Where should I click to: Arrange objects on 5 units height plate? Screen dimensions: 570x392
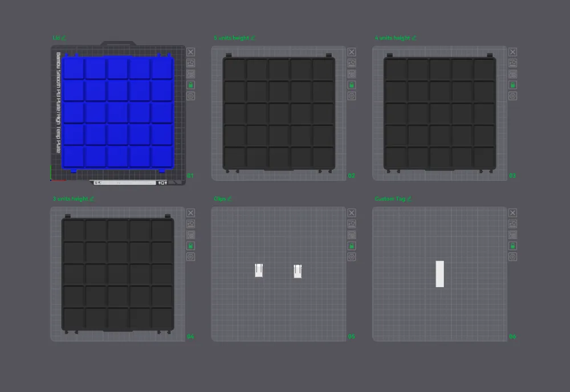(x=352, y=74)
